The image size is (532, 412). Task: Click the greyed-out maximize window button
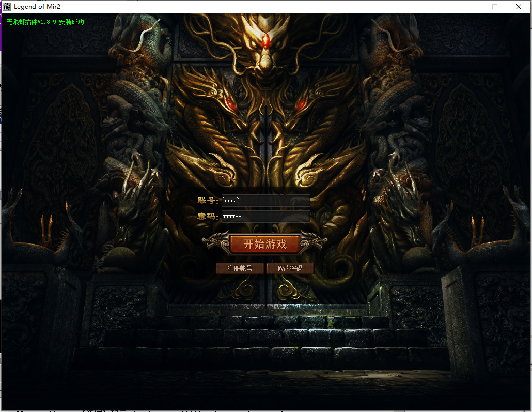click(495, 7)
